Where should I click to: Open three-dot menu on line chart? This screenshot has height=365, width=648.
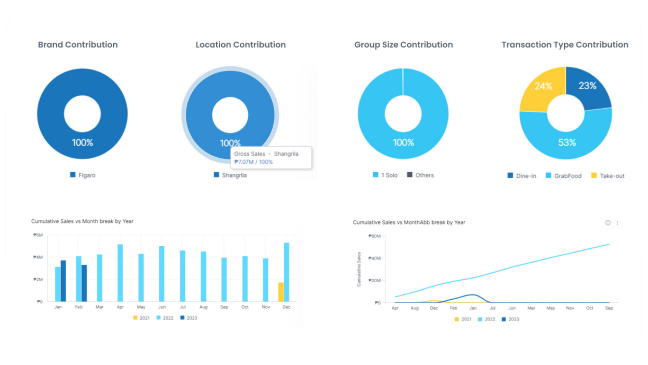(617, 223)
